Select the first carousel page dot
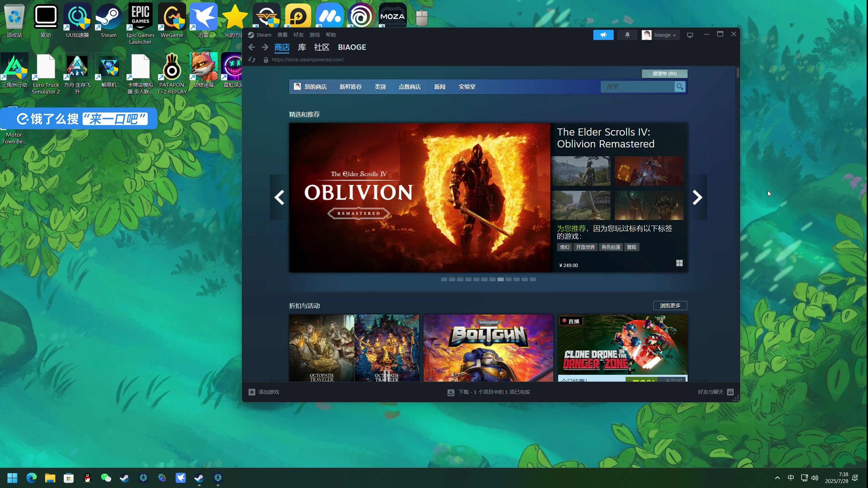 click(444, 279)
